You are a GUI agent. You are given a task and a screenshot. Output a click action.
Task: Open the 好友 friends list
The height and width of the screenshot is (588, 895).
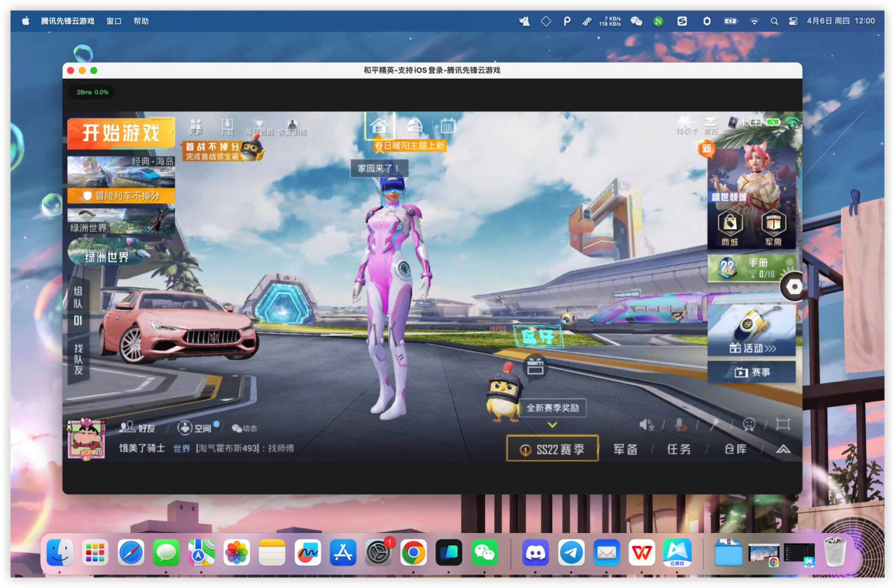[138, 428]
